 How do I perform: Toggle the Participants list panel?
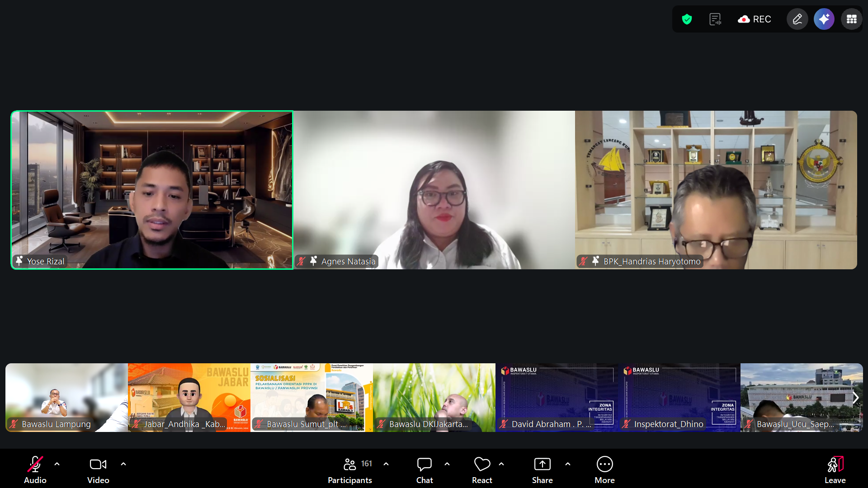350,470
